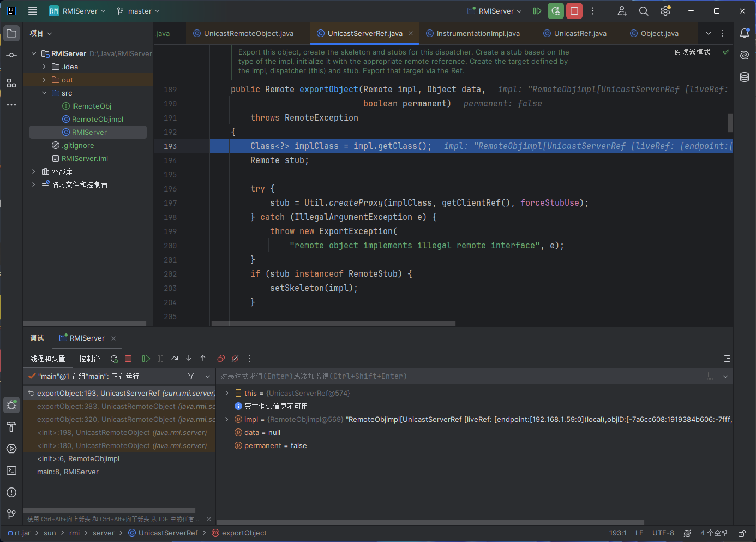Open IDE settings gear
The image size is (756, 542).
coord(665,11)
